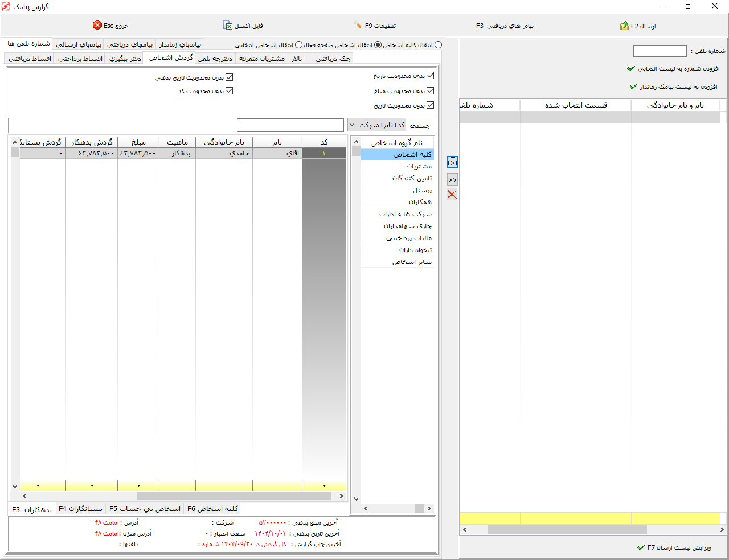Show اشخاص بی حساب F5 bottom tab
This screenshot has width=729, height=560.
[x=145, y=509]
